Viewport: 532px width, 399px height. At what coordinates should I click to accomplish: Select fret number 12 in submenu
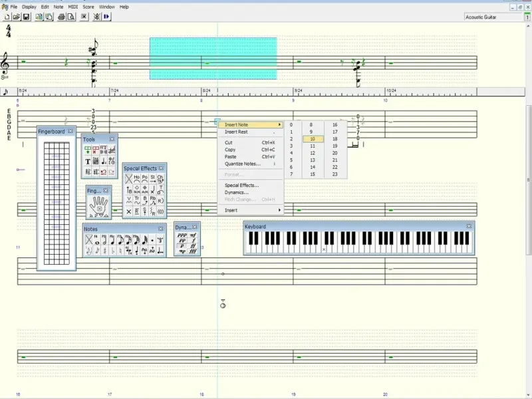[x=313, y=153]
